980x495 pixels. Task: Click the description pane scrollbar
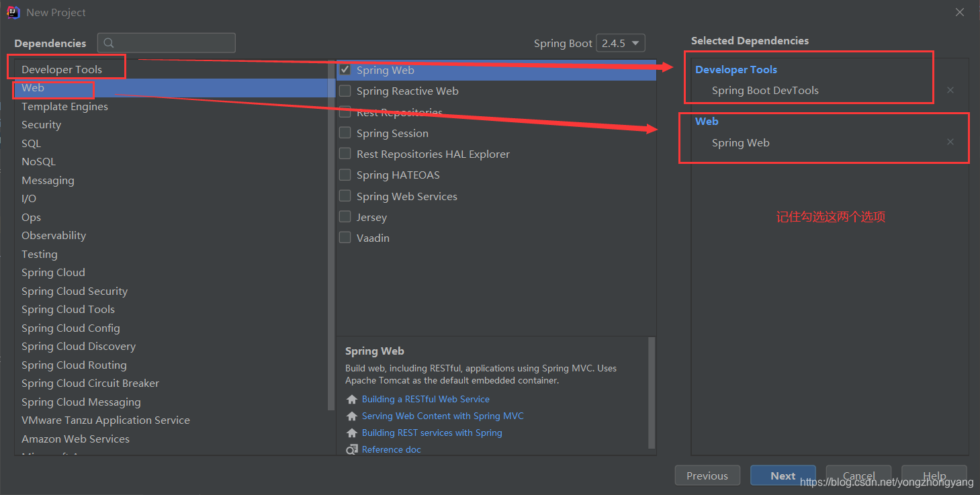coord(652,393)
